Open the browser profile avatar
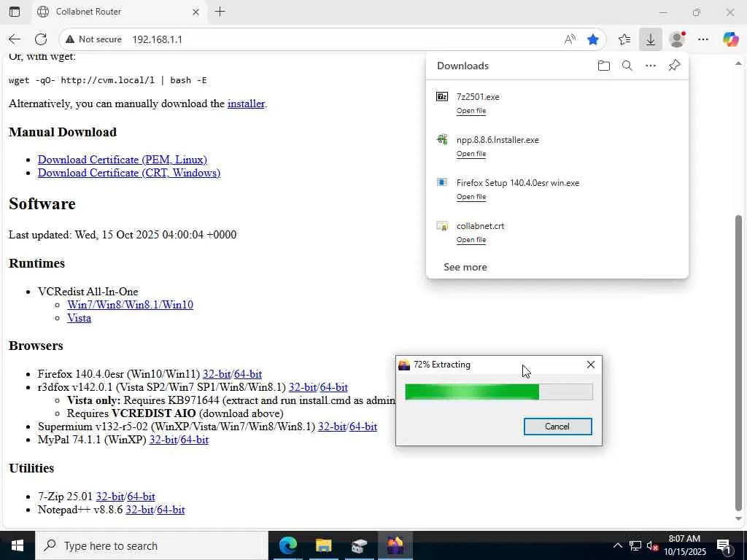This screenshot has width=747, height=560. click(x=677, y=39)
